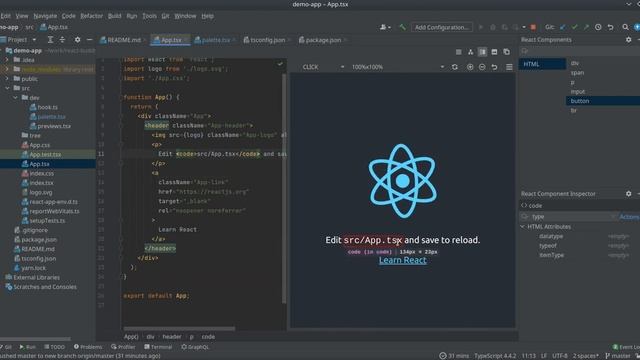Image resolution: width=640 pixels, height=360 pixels.
Task: Open React Components panel gear settings
Action: point(629,40)
